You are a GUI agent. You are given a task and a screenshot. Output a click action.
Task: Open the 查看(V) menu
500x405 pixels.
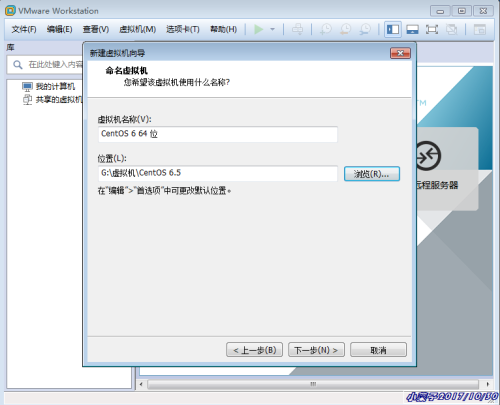pyautogui.click(x=96, y=29)
